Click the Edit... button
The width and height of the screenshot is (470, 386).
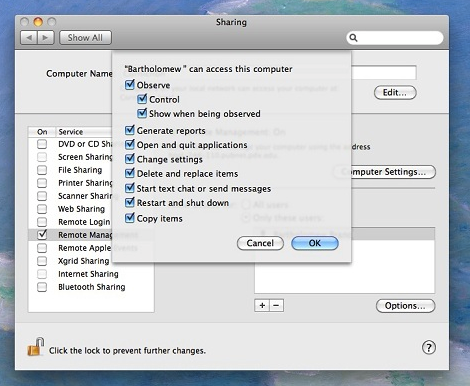395,93
